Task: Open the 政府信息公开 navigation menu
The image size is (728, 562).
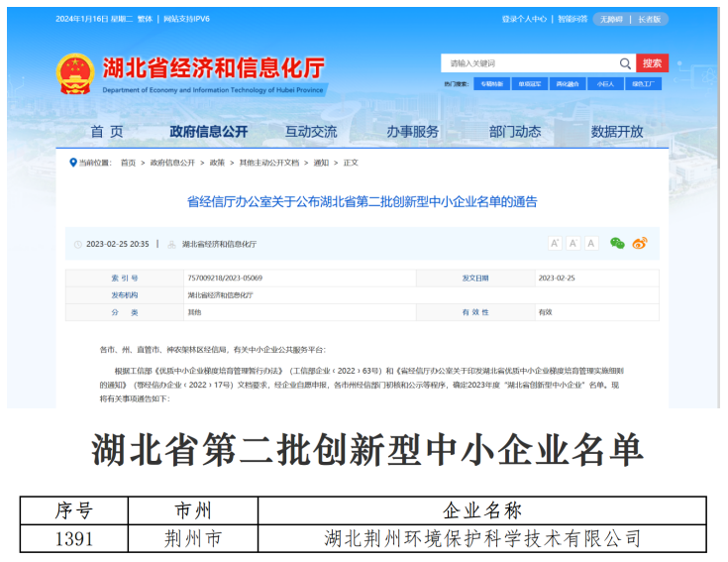Action: [208, 132]
